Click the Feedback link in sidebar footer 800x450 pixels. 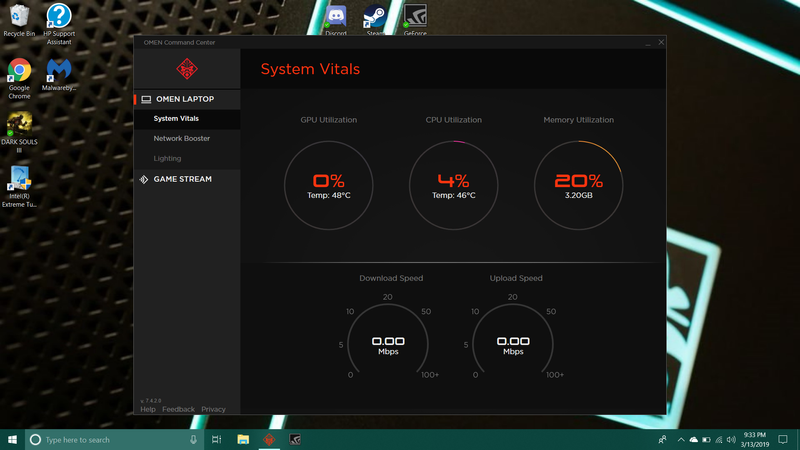tap(178, 409)
